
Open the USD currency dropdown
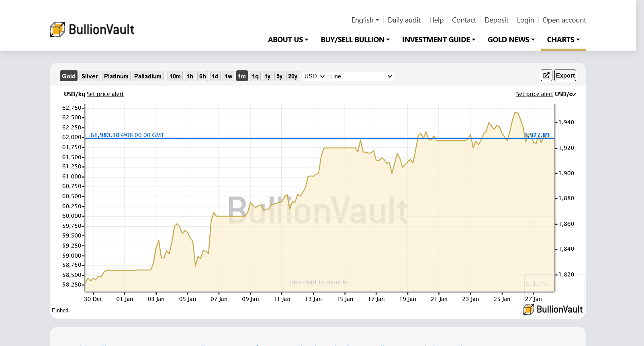pos(314,76)
